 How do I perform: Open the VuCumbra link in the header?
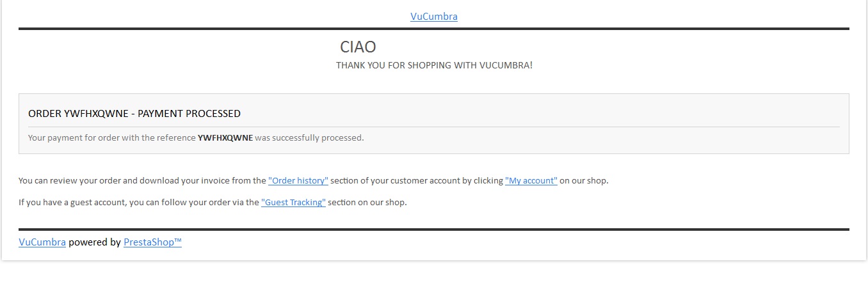[434, 17]
